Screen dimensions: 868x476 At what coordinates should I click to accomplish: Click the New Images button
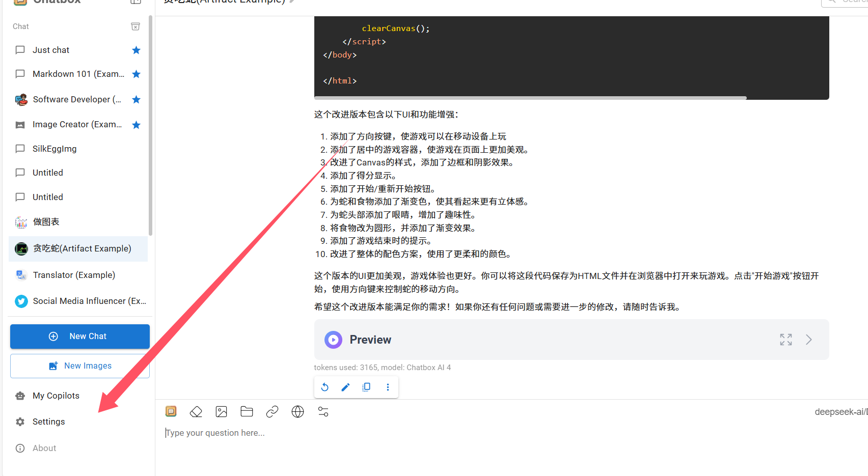80,366
